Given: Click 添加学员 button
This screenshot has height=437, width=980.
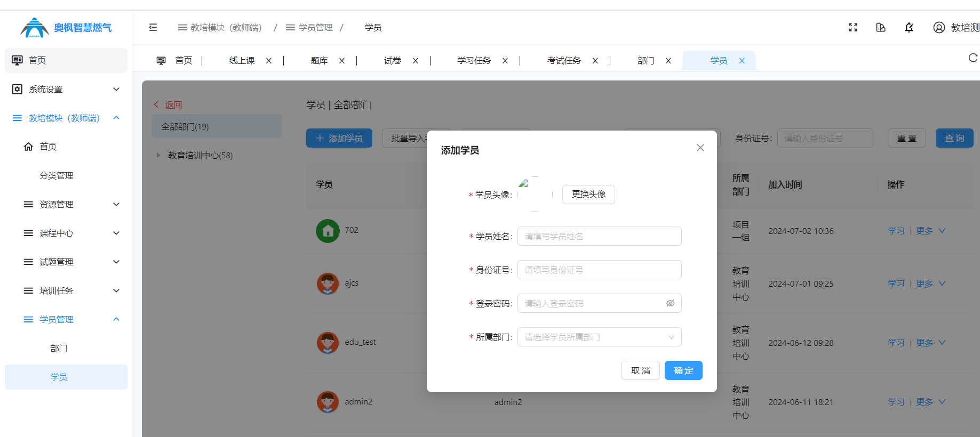Looking at the screenshot, I should (x=339, y=138).
